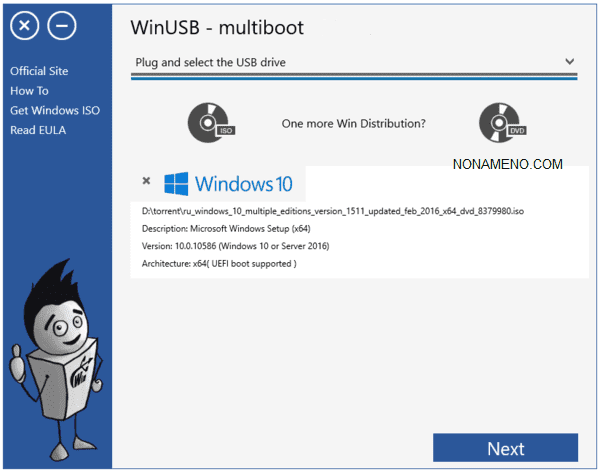600x472 pixels.
Task: Expand the USB drive list chevron arrow
Action: coord(569,62)
